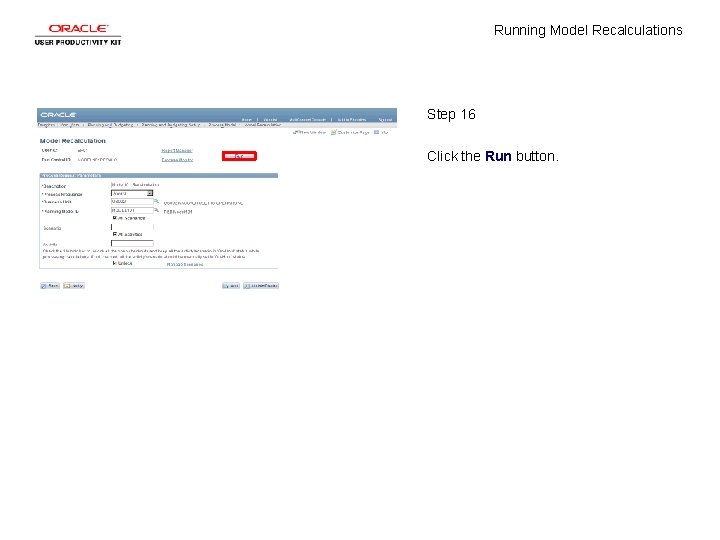Toggle the All Scenarios checkbox
Viewport: 720px width, 540px height.
tap(115, 218)
